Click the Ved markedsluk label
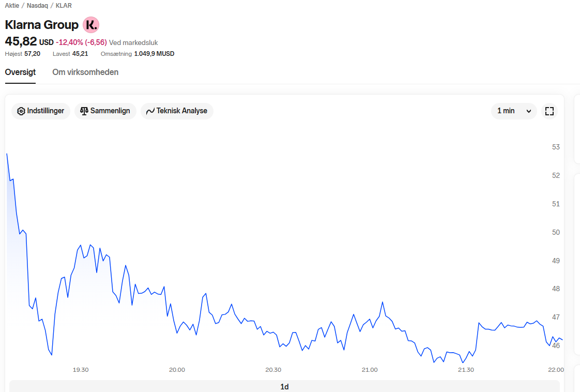This screenshot has height=392, width=580. [x=133, y=42]
